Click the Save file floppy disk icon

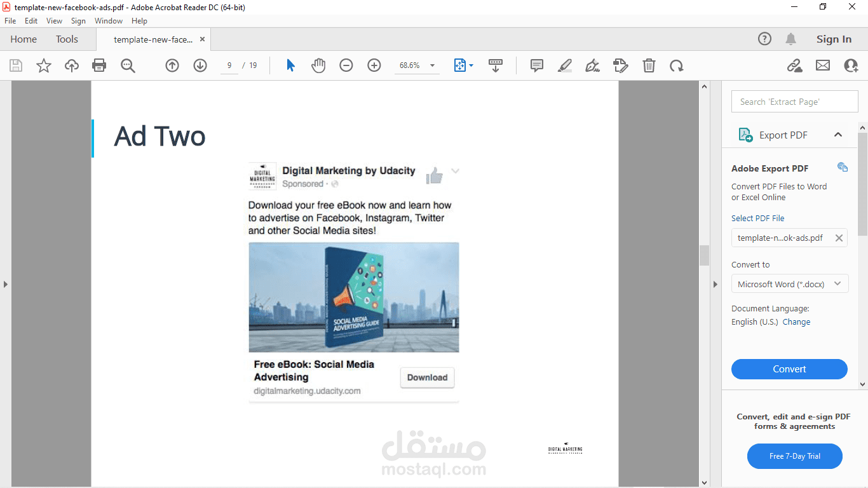[x=16, y=65]
